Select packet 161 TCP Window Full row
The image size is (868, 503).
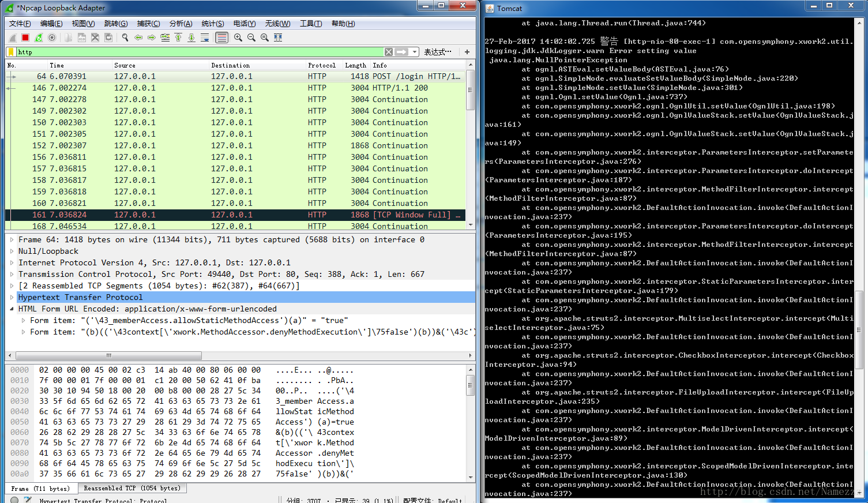coord(235,215)
